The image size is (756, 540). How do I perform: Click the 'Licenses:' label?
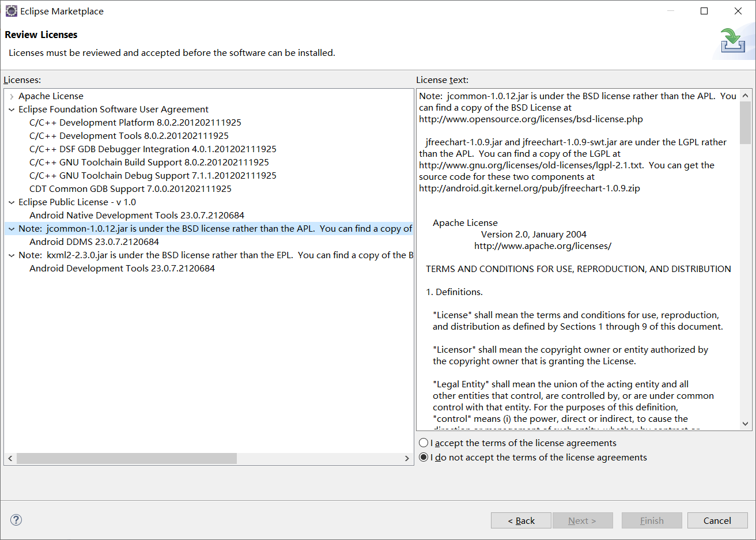(22, 80)
